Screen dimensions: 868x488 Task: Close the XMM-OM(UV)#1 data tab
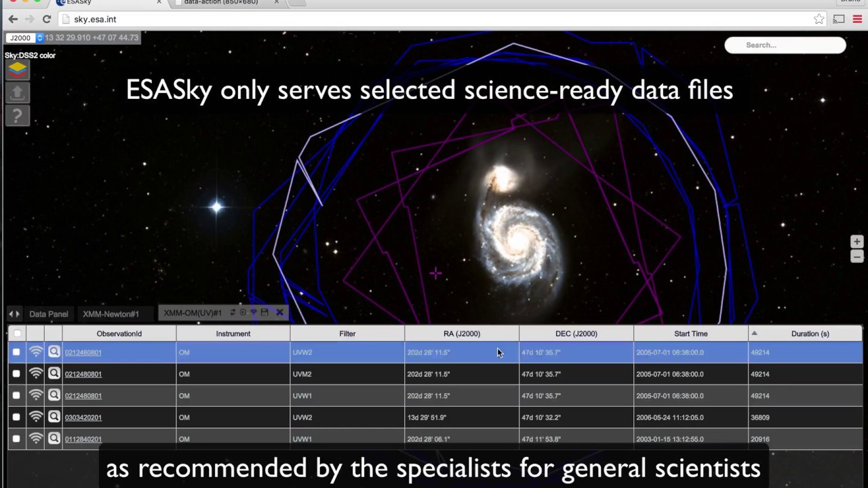pyautogui.click(x=279, y=312)
